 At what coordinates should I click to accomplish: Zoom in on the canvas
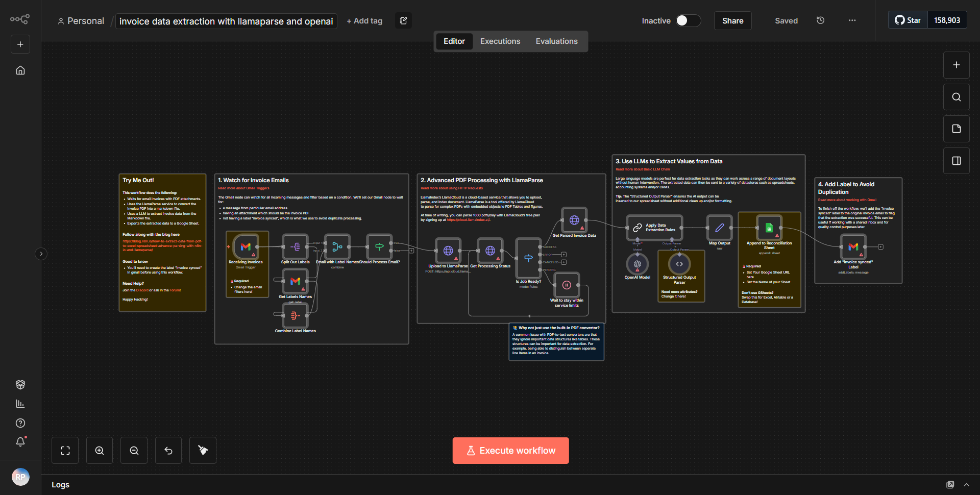pyautogui.click(x=99, y=450)
